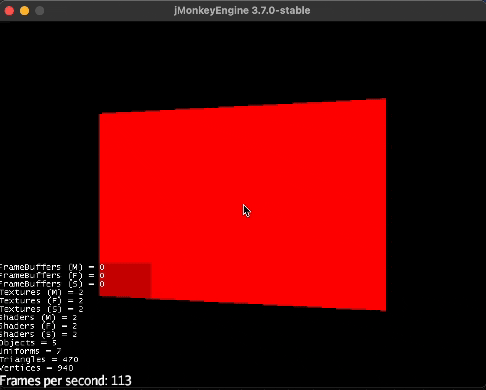Click the darker red square patch

click(x=126, y=280)
